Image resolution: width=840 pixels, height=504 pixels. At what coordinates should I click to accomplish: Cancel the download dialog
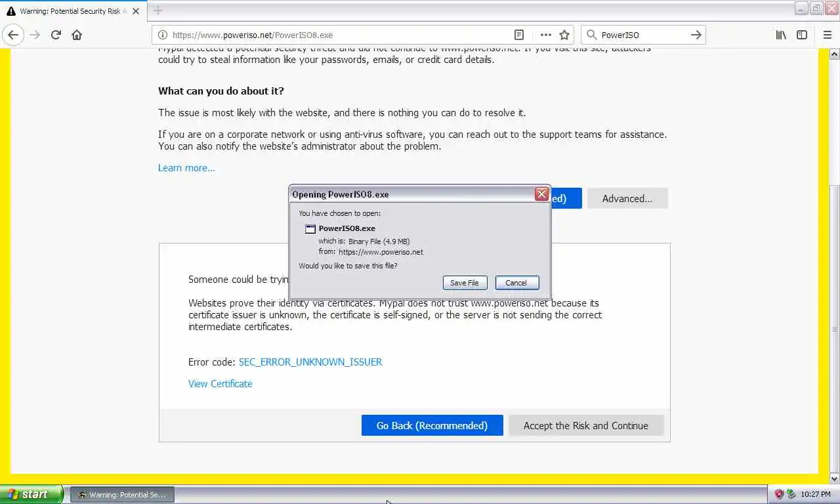517,283
